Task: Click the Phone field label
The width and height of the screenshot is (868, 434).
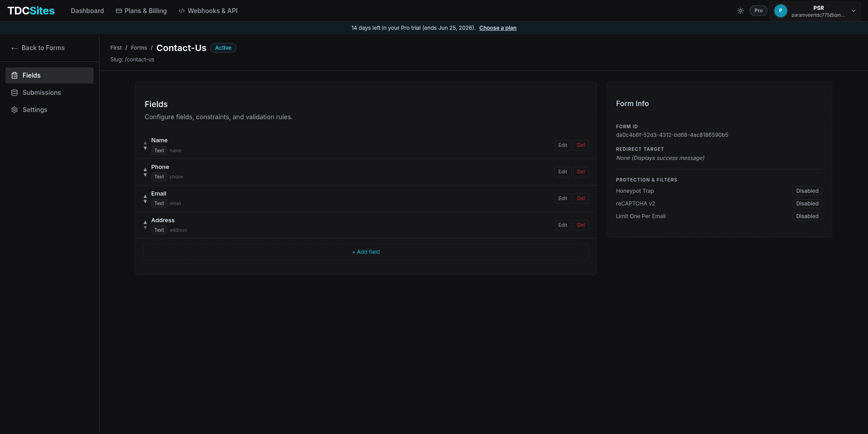Action: (160, 167)
